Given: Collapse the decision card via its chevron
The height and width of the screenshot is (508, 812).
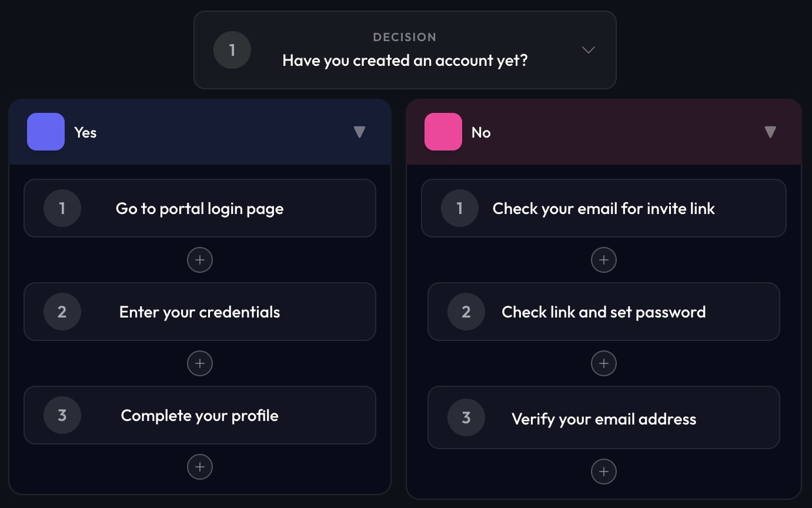Looking at the screenshot, I should click(588, 50).
